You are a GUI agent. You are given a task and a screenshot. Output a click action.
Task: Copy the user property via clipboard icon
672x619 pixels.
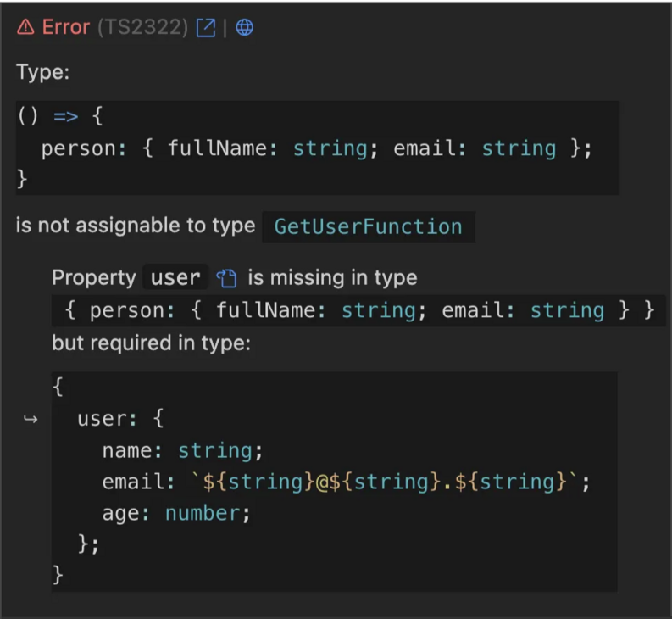click(x=226, y=278)
